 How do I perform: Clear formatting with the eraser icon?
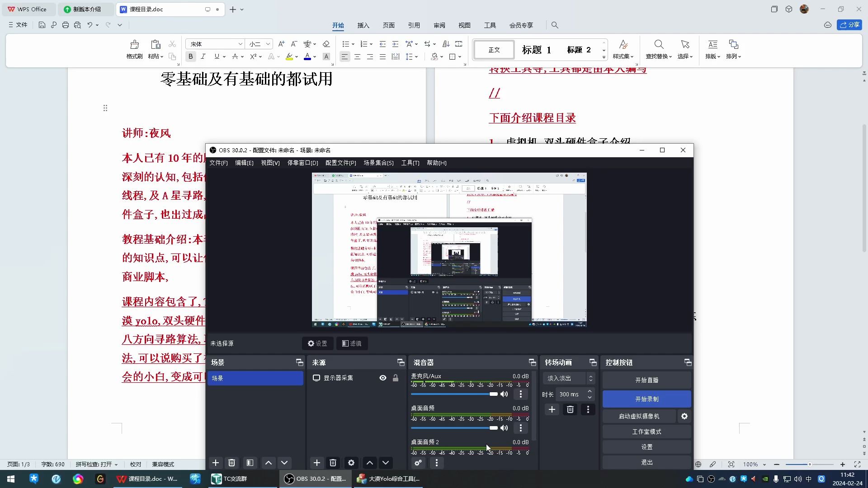tap(326, 43)
